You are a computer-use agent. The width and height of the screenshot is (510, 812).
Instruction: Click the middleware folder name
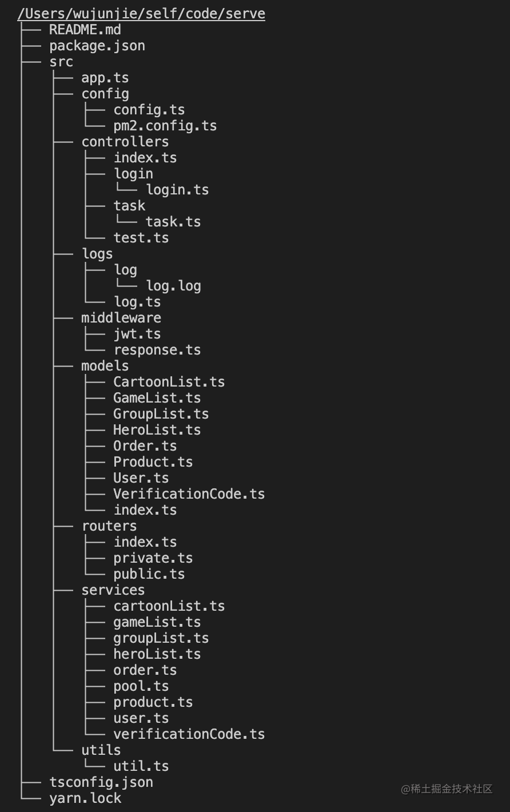tap(121, 318)
